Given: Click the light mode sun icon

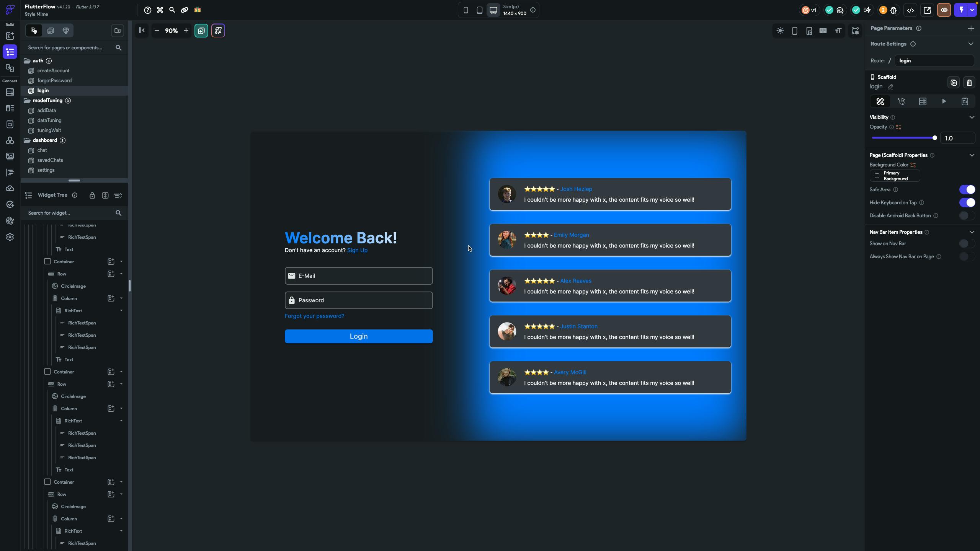Looking at the screenshot, I should 780,31.
